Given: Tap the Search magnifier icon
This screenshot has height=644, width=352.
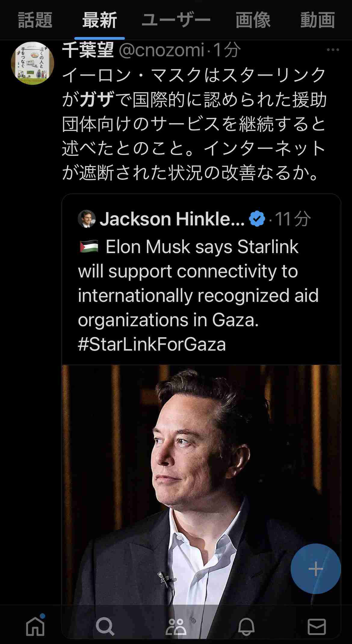Looking at the screenshot, I should [105, 627].
